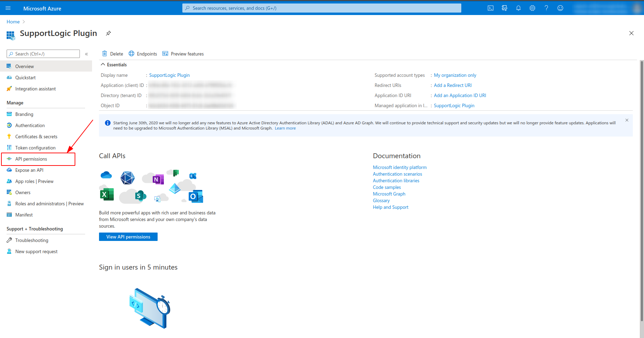Go to Home breadcrumb

13,22
